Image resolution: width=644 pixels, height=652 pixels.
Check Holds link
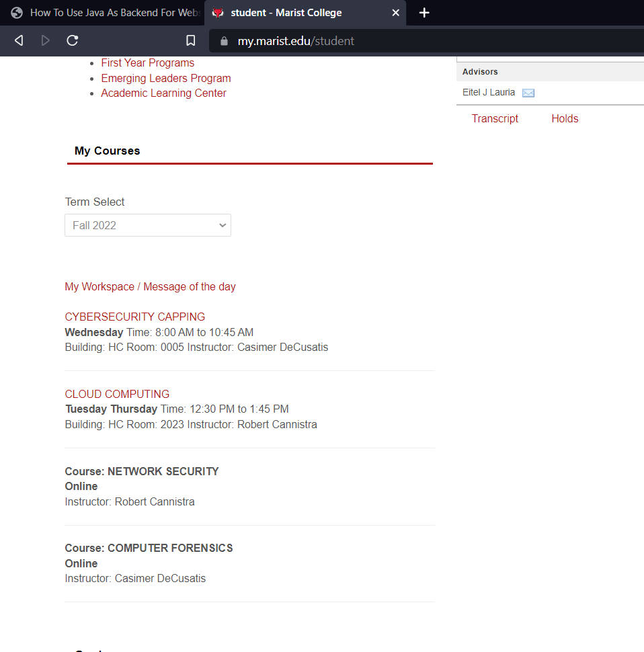[565, 118]
